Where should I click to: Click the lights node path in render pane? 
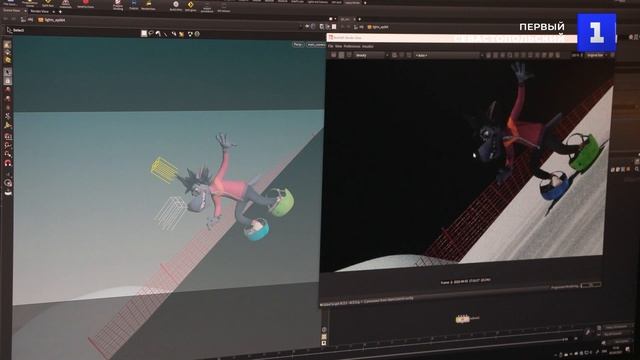click(378, 27)
